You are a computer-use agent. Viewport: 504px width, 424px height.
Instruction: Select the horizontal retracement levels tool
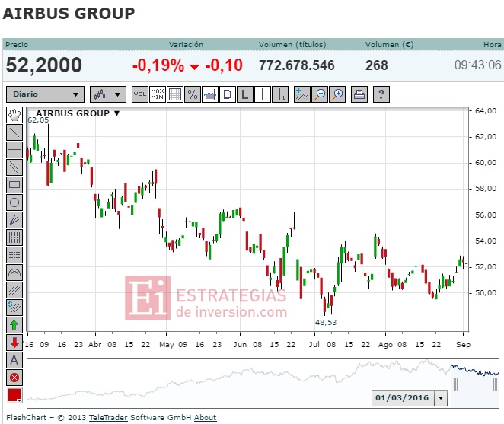tap(14, 255)
